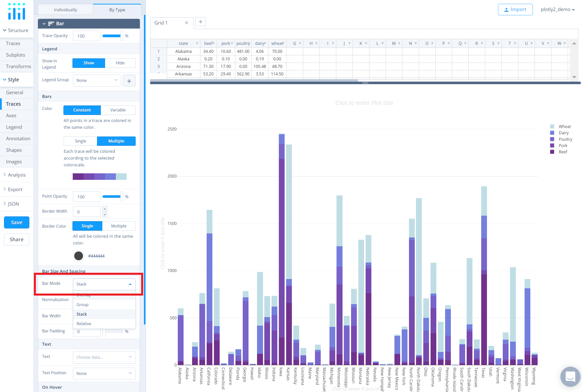Click the state column sort arrow
Viewport: 582px width, 392px height.
[x=197, y=43]
